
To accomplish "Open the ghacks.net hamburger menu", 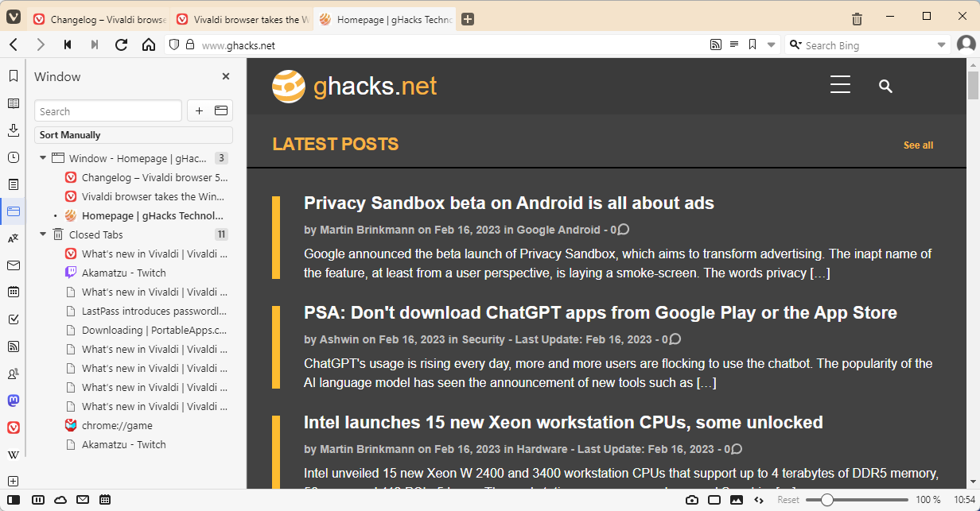I will (x=841, y=85).
